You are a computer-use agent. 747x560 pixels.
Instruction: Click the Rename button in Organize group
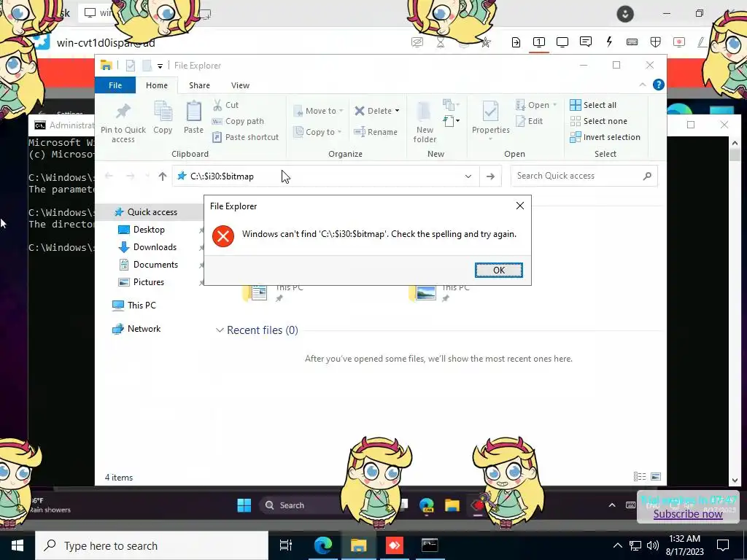tap(376, 132)
